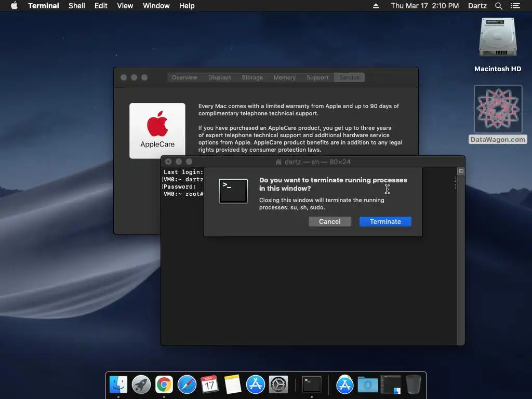
Task: Switch to the Storage tab
Action: click(x=252, y=77)
